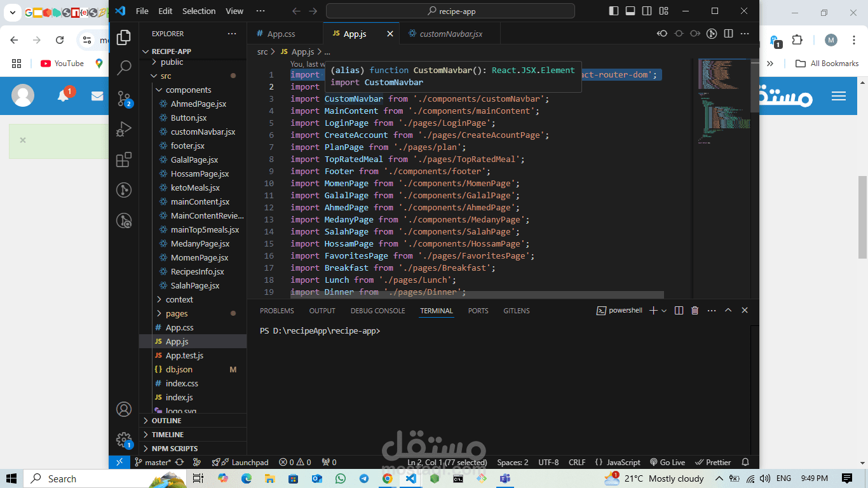This screenshot has width=868, height=488.
Task: Open the new terminal launch profile dropdown
Action: click(x=664, y=311)
